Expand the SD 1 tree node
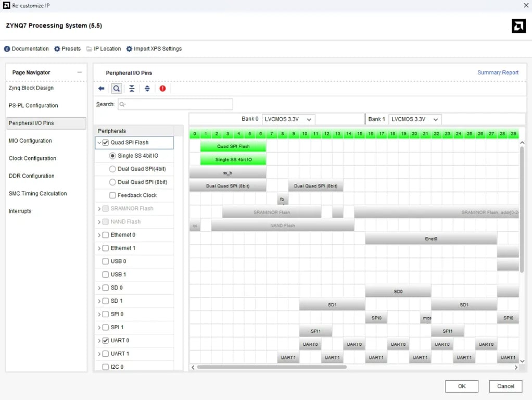The height and width of the screenshot is (400, 532). click(x=99, y=301)
